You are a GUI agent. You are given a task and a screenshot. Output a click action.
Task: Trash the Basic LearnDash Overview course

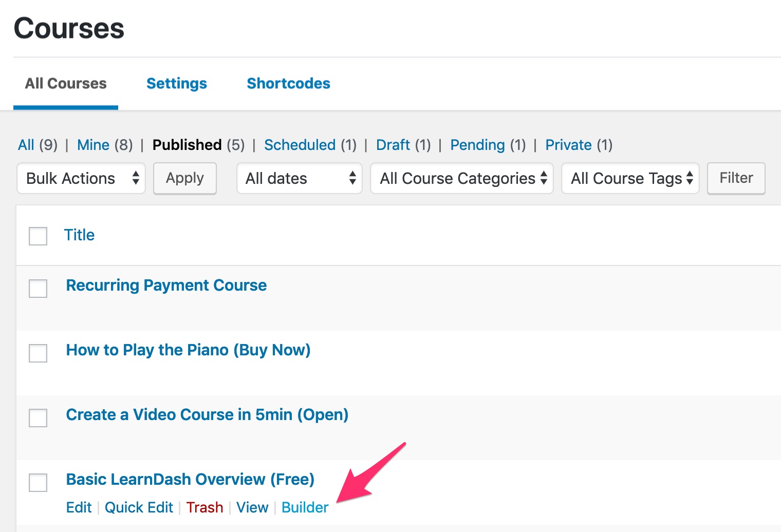[204, 507]
